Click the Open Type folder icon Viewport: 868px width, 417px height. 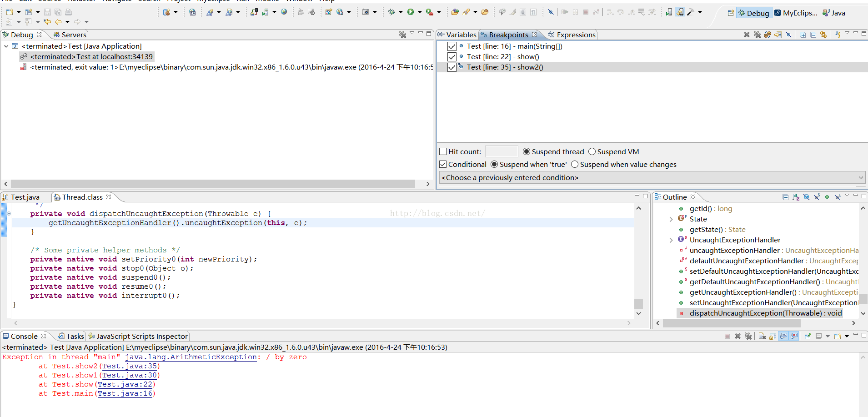coord(455,12)
